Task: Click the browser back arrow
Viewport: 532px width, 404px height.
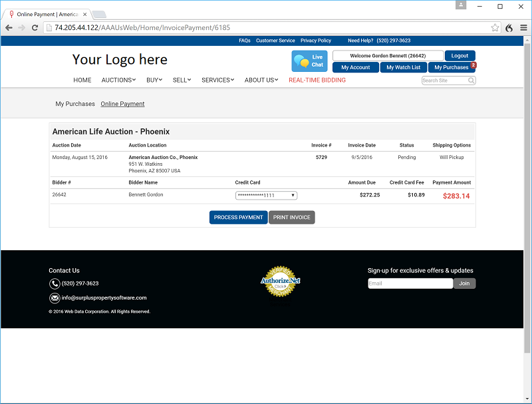Action: (x=9, y=28)
